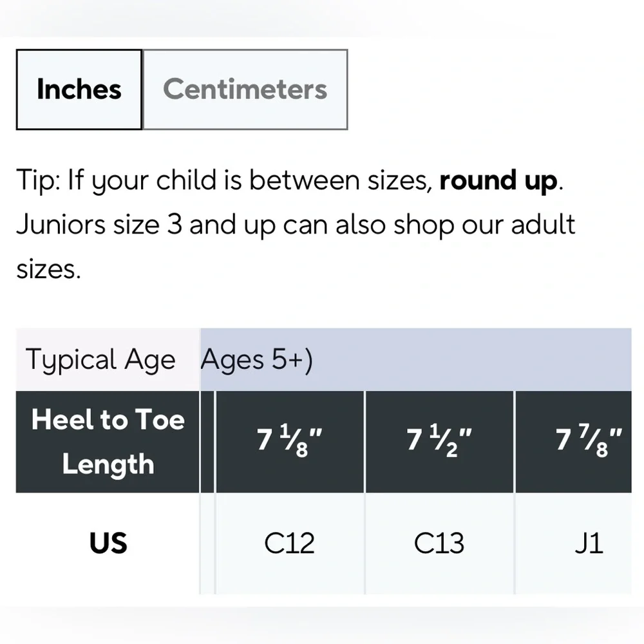Click the word adult in the tip text
Viewport: 644px width, 644px height.
click(x=543, y=225)
